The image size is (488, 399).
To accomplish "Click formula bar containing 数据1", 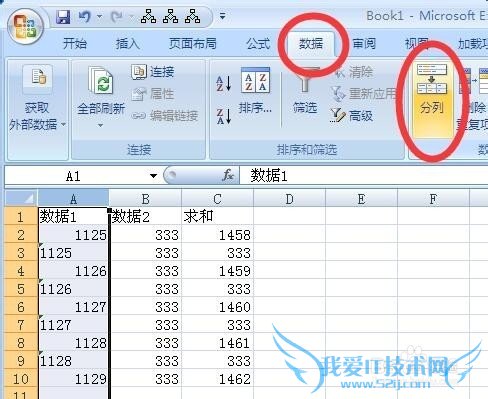I will pyautogui.click(x=364, y=175).
